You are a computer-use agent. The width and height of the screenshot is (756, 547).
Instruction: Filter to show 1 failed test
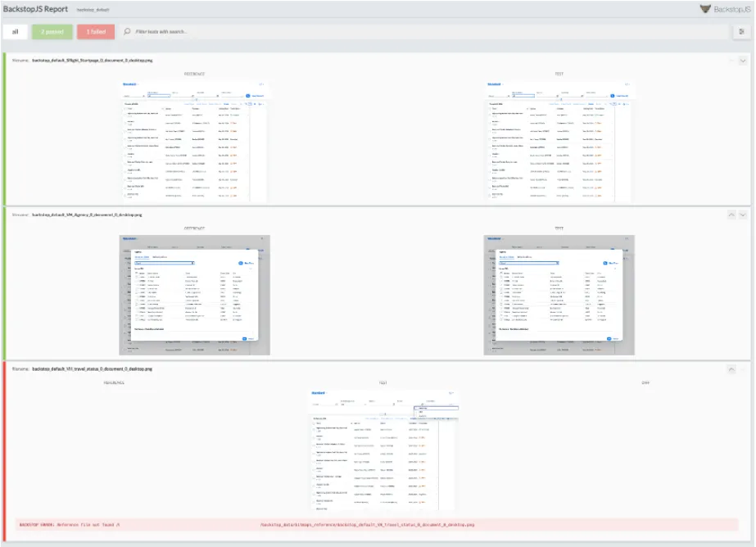(96, 32)
